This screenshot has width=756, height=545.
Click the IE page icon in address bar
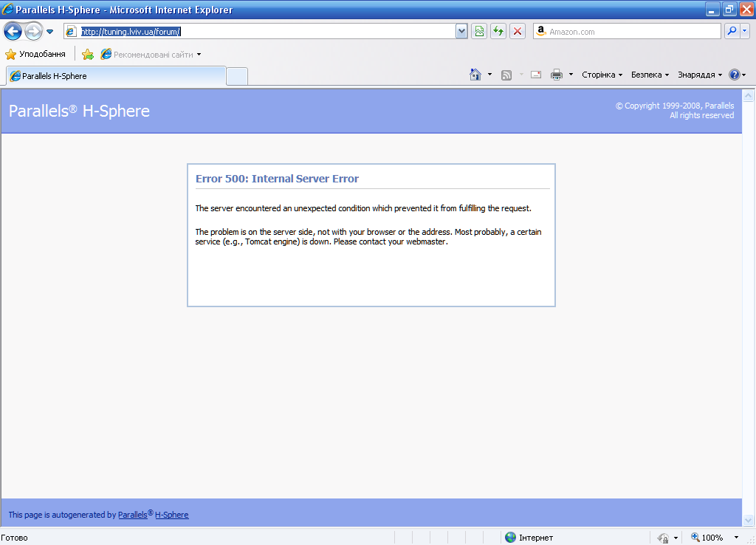[71, 32]
